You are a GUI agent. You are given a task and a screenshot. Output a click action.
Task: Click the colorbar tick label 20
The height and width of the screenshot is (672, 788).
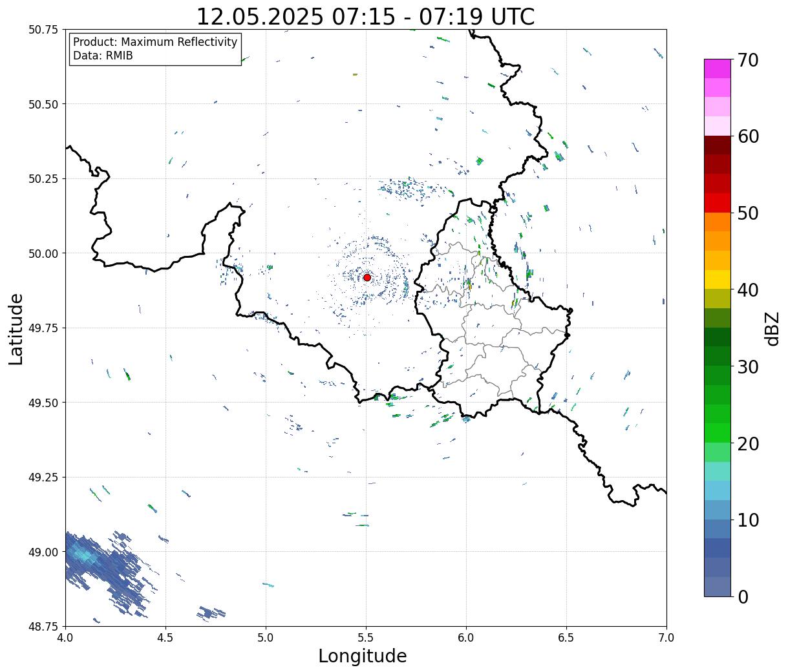tap(748, 444)
